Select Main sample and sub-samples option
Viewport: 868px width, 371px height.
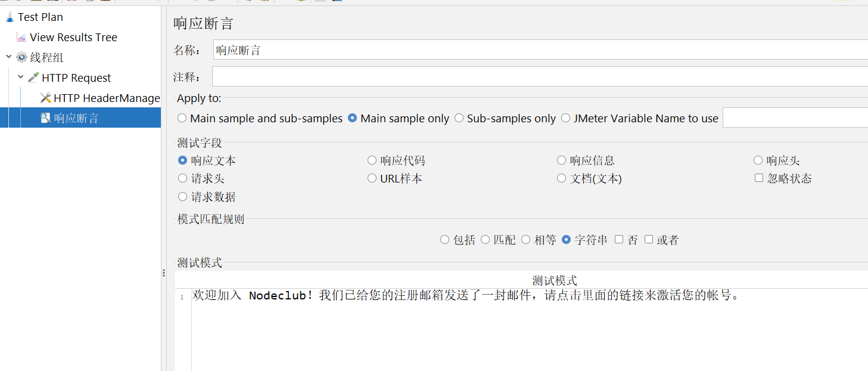(x=182, y=118)
